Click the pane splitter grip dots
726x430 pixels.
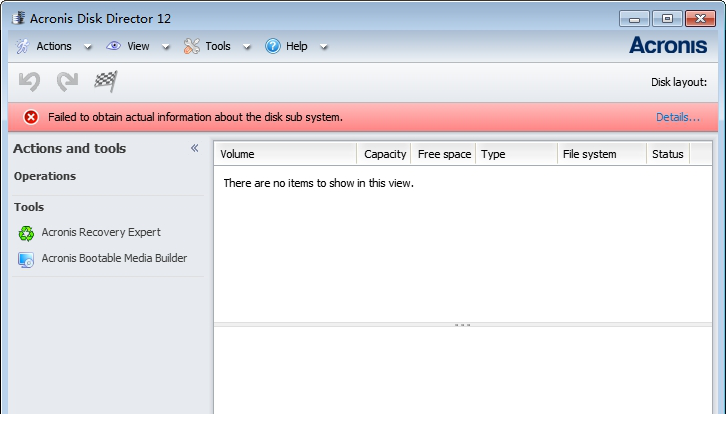pyautogui.click(x=463, y=325)
